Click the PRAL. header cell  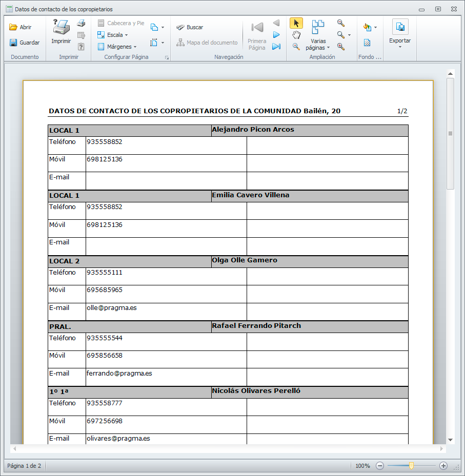coord(130,327)
